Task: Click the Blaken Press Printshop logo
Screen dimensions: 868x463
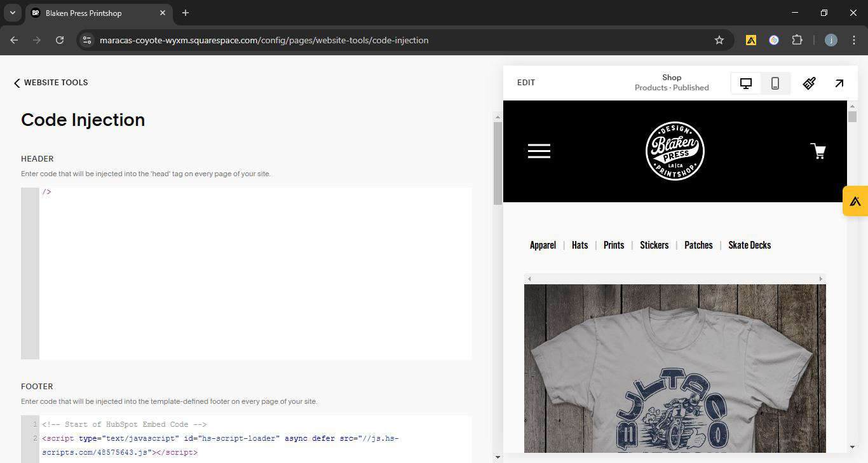Action: point(675,151)
